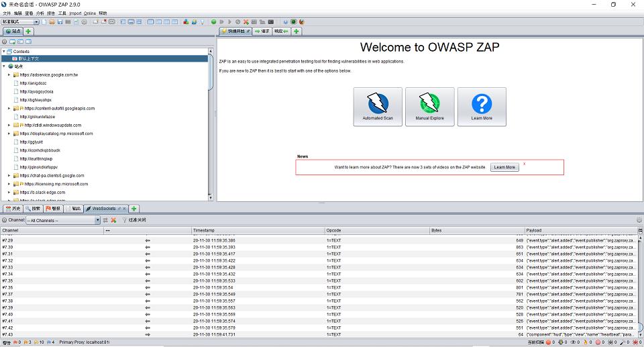Click the Hide unpinned tabs icon
This screenshot has width=644, height=347.
coord(104,21)
